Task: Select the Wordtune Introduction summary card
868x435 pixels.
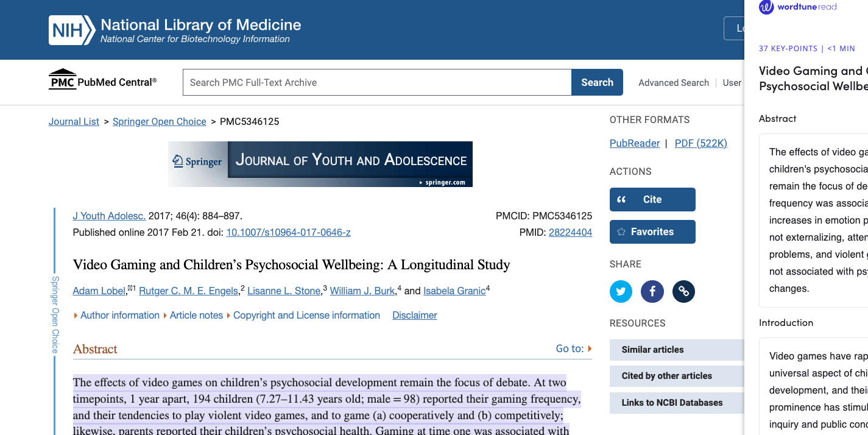Action: (814, 387)
